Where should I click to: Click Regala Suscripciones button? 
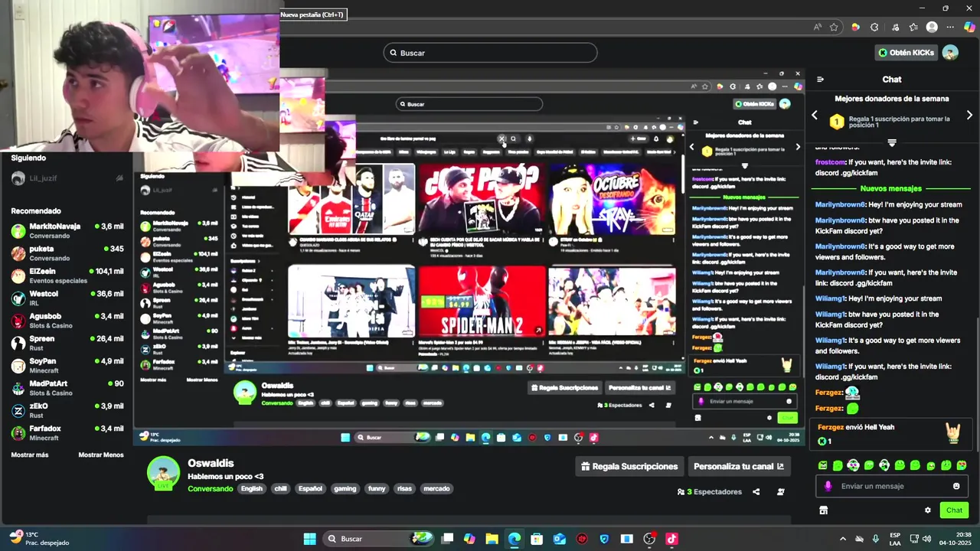click(x=629, y=466)
